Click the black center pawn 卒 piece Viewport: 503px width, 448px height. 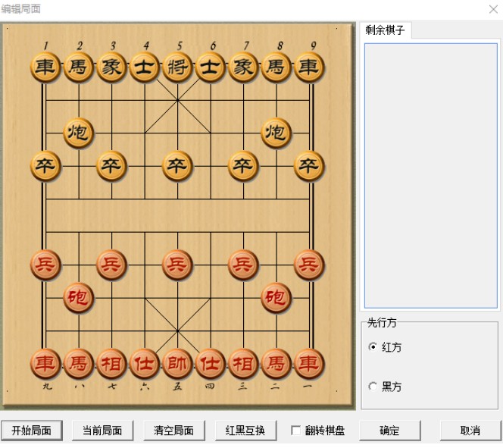(x=177, y=166)
